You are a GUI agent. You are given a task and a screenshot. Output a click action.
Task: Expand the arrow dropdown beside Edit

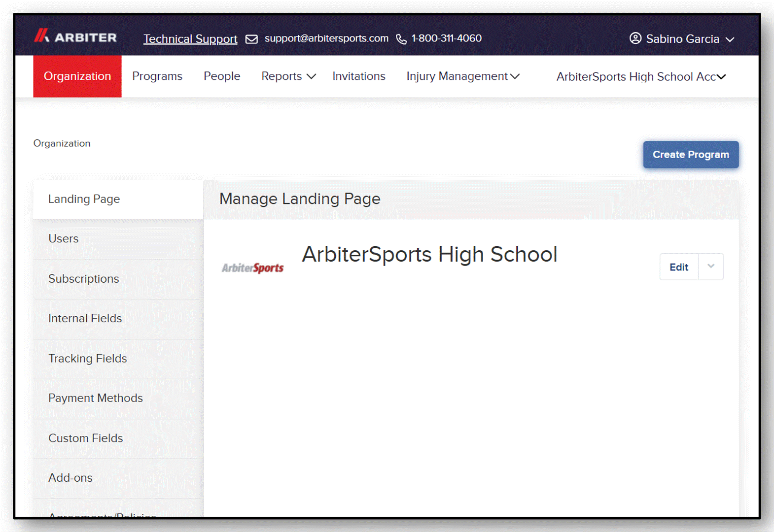pos(711,267)
